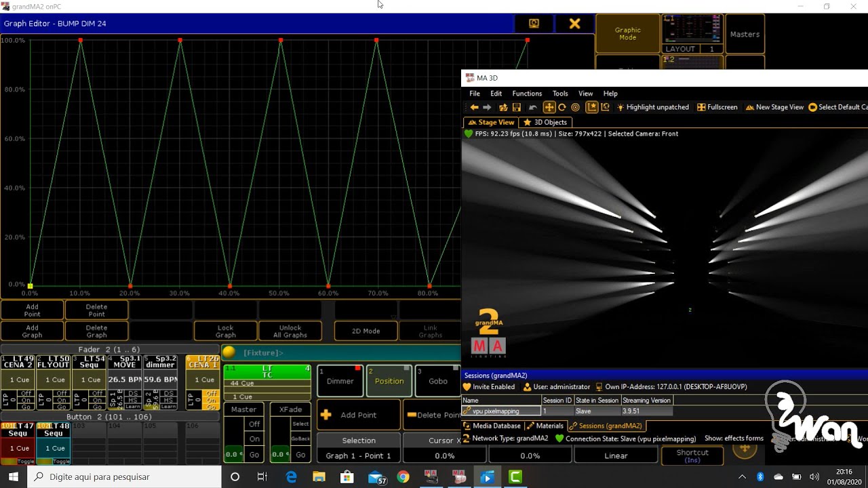Image resolution: width=868 pixels, height=488 pixels.
Task: Open the Help menu in MA 3D
Action: tap(610, 94)
